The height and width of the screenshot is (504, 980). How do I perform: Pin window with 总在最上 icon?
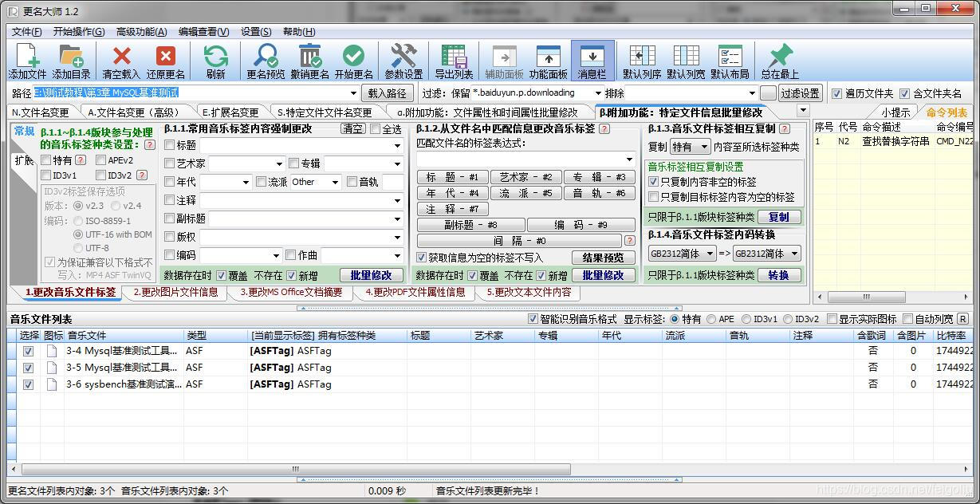pos(779,61)
